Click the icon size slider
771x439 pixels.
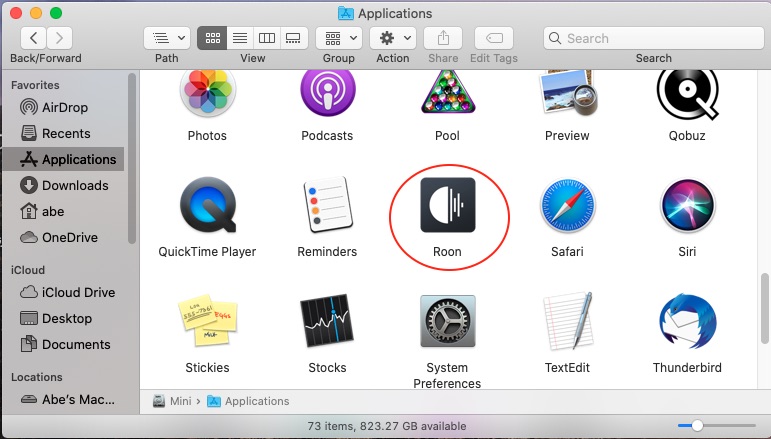[x=697, y=425]
